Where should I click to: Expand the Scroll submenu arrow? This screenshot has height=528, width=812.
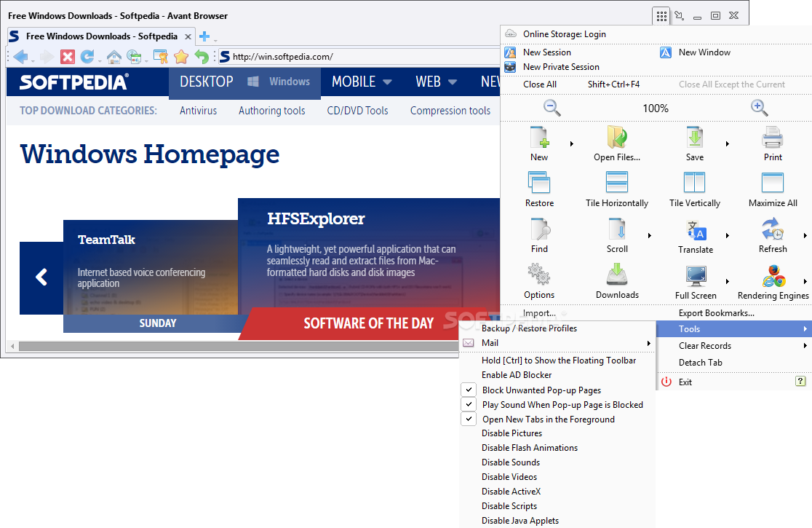(650, 235)
